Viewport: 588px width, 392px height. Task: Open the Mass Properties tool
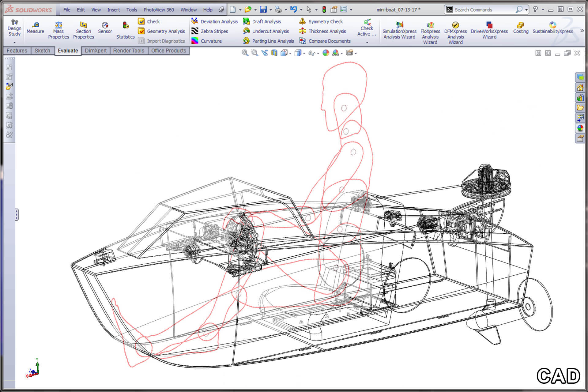point(58,29)
